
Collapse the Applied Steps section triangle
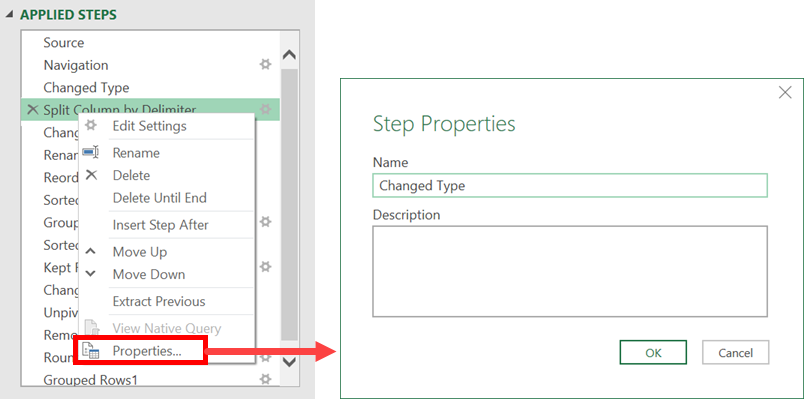(9, 15)
